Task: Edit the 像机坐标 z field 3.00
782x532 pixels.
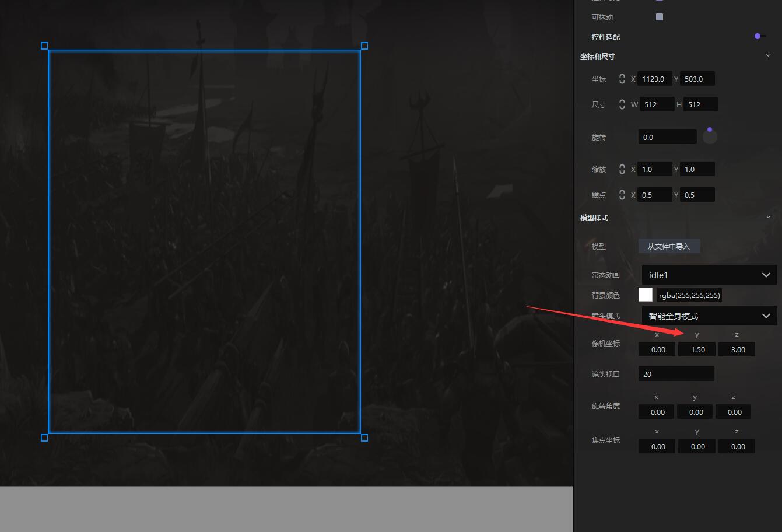Action: pos(737,349)
